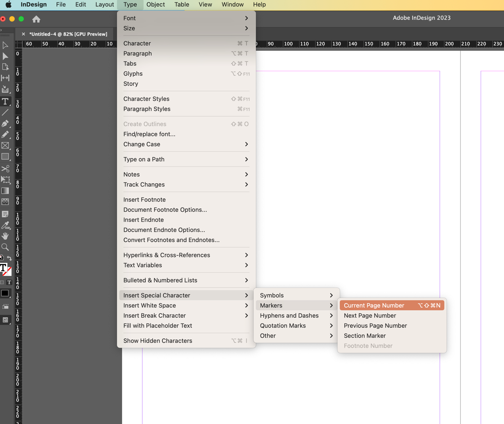The width and height of the screenshot is (504, 424).
Task: Expand the Font submenu
Action: 186,18
